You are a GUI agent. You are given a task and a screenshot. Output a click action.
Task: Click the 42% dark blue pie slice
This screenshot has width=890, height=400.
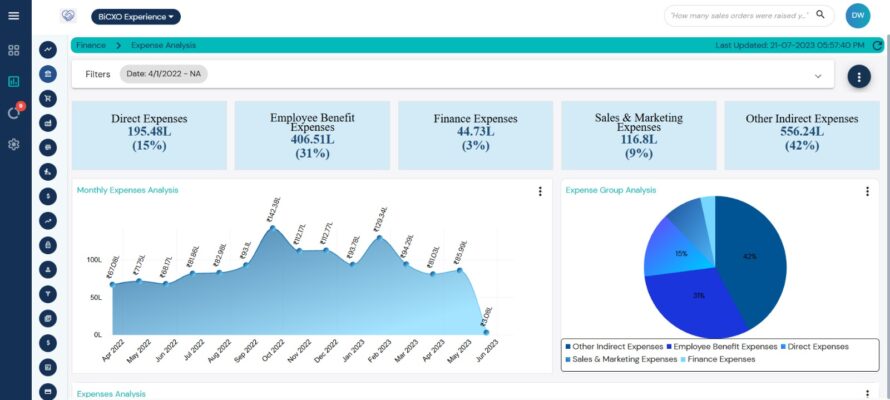[750, 255]
